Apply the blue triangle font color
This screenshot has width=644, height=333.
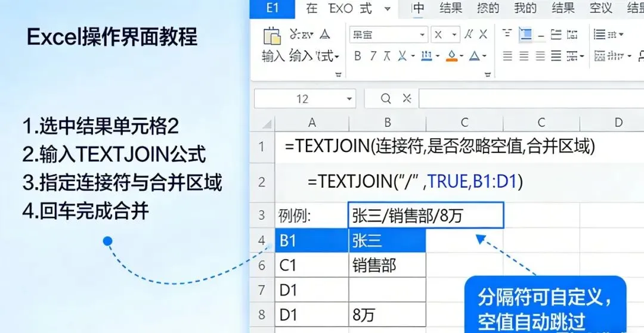click(475, 56)
